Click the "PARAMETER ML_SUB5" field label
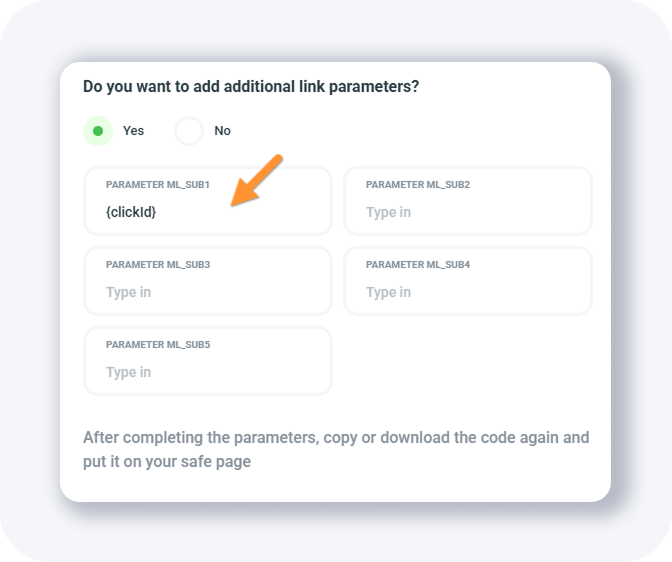672x562 pixels. pos(157,345)
